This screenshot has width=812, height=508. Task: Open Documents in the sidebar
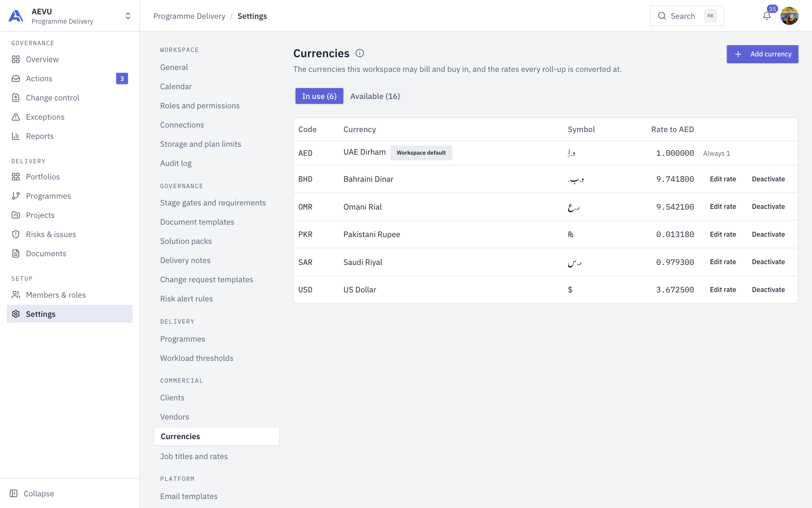point(70,254)
